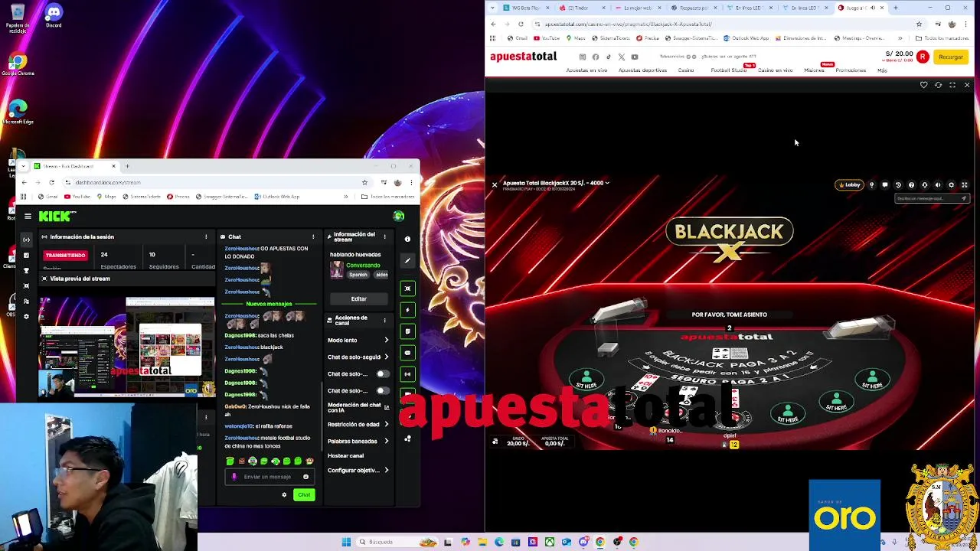The image size is (980, 551).
Task: Open the Facebook icon on apuestatotal header
Action: 596,57
